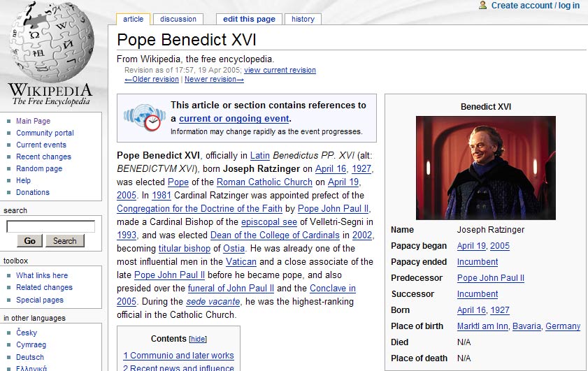Open the April 19 link beside Papacy began
588x371 pixels.
[471, 246]
